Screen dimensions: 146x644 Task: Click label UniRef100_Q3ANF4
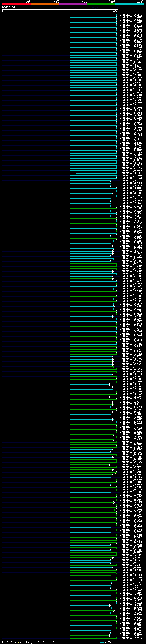click(x=131, y=183)
